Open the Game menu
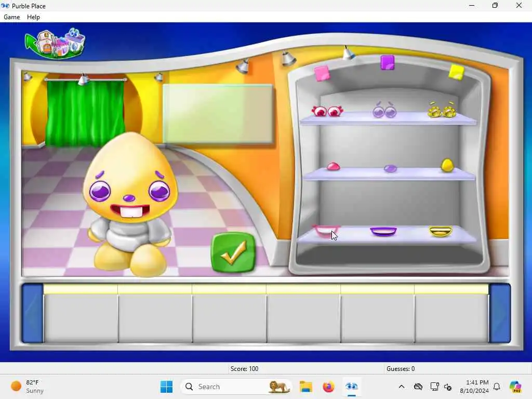 (x=12, y=17)
